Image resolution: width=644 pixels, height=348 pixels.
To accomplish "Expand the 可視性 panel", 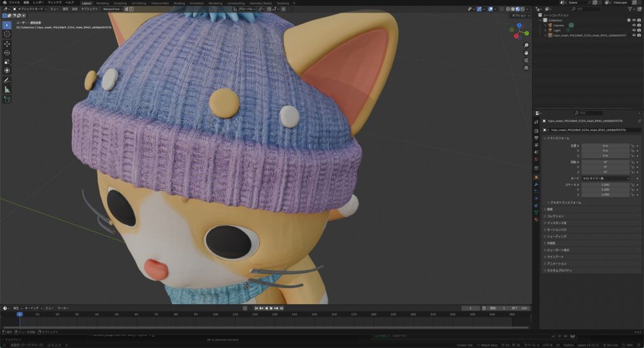I will point(552,243).
